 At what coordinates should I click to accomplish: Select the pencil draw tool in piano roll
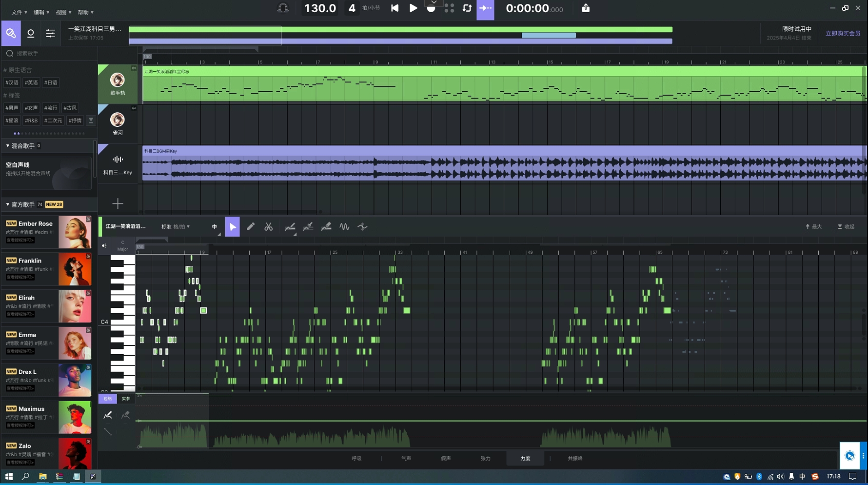click(x=251, y=227)
